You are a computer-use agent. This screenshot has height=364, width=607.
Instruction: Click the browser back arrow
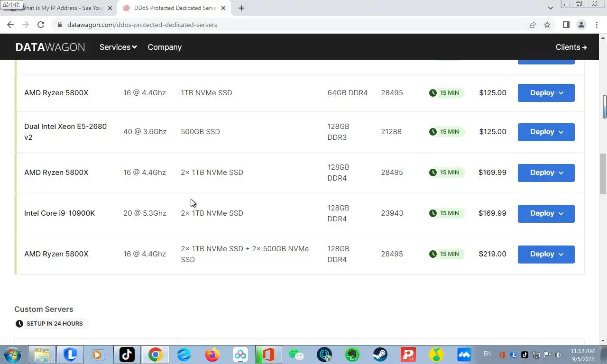click(10, 25)
